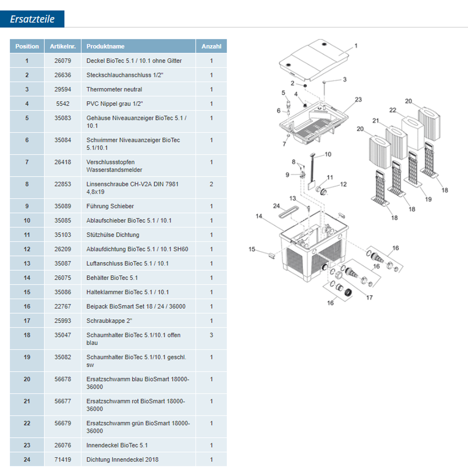Select 'Innendeckel BioTec 5.1' entry

click(x=117, y=445)
